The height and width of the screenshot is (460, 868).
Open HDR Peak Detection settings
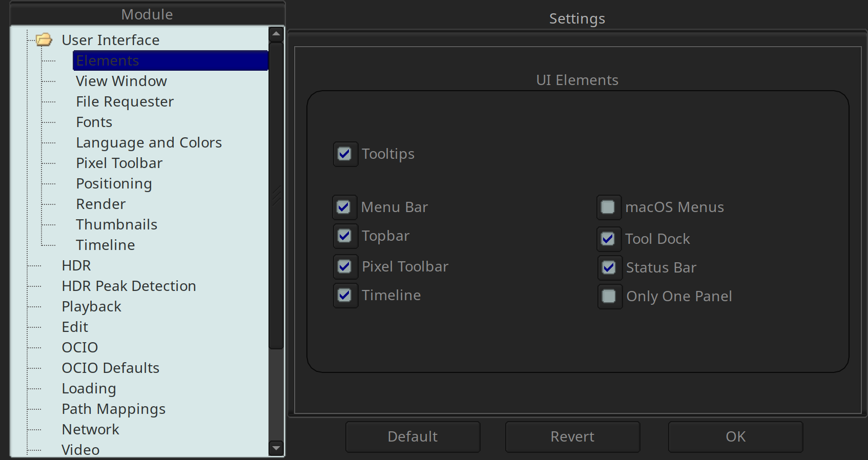[x=129, y=286]
